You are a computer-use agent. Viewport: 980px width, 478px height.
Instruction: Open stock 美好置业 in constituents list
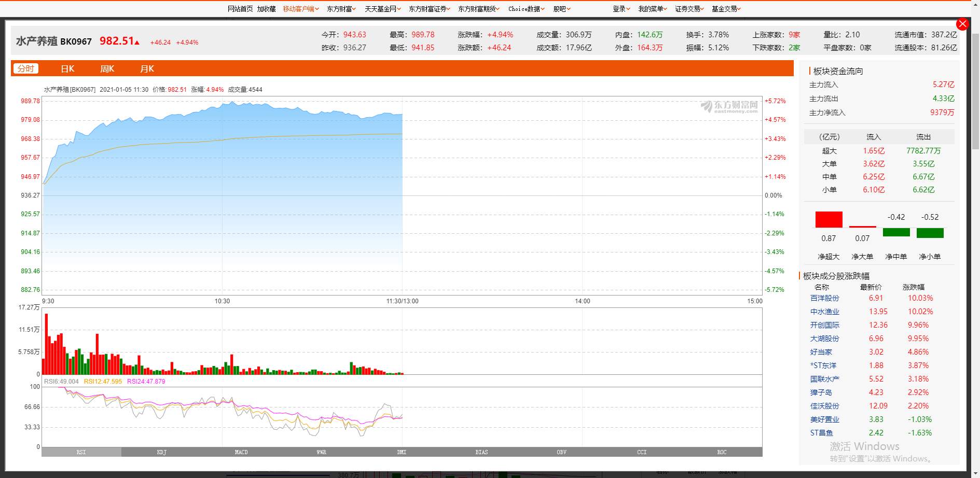click(824, 419)
